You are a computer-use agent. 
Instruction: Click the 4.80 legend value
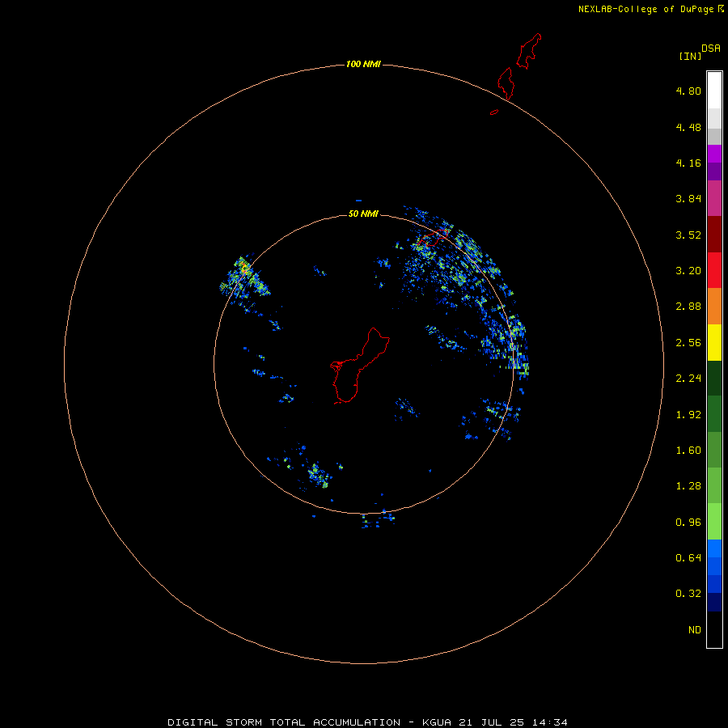click(688, 91)
